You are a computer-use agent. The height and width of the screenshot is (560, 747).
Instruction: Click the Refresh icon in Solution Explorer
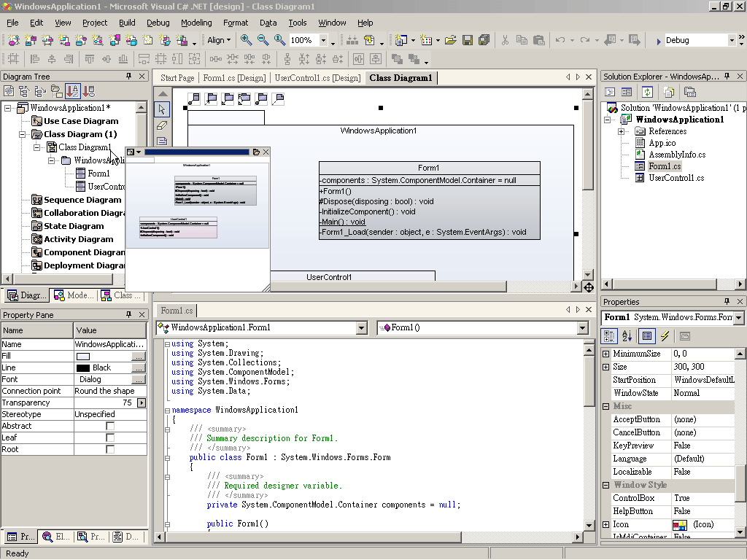click(647, 92)
